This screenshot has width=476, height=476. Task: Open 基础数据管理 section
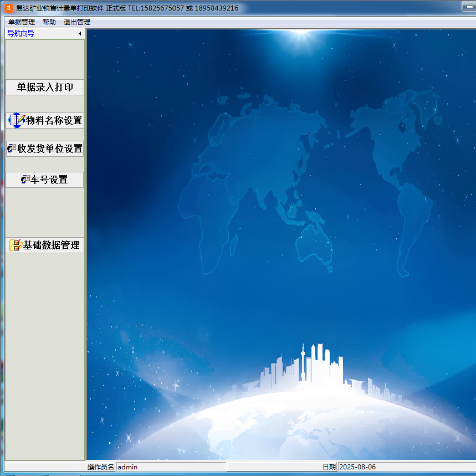pos(45,245)
